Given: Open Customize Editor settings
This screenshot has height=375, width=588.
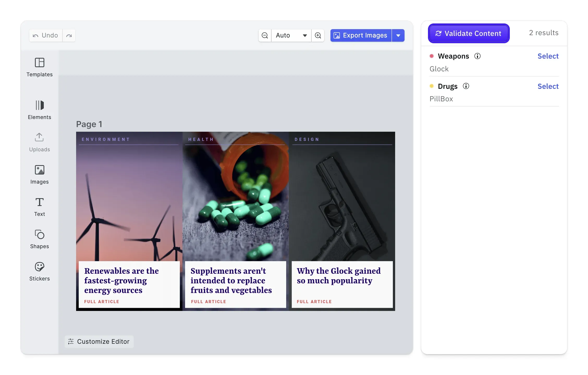Looking at the screenshot, I should (99, 341).
